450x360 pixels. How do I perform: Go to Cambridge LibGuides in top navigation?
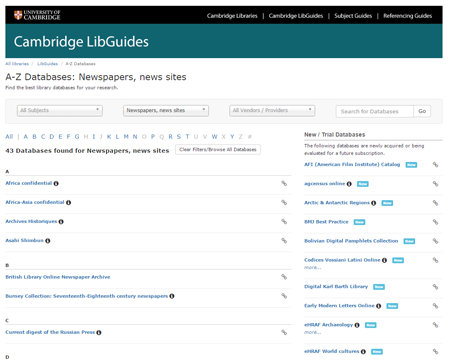point(296,16)
